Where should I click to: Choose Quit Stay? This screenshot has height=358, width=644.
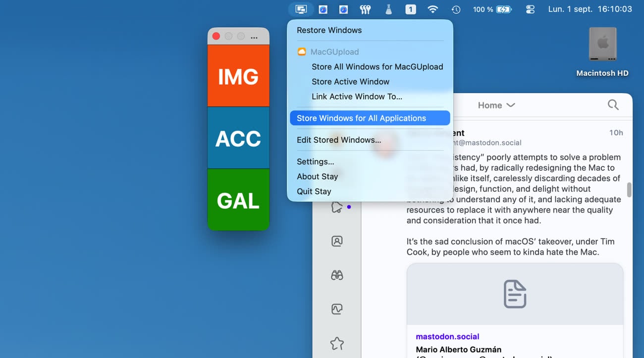[370, 192]
